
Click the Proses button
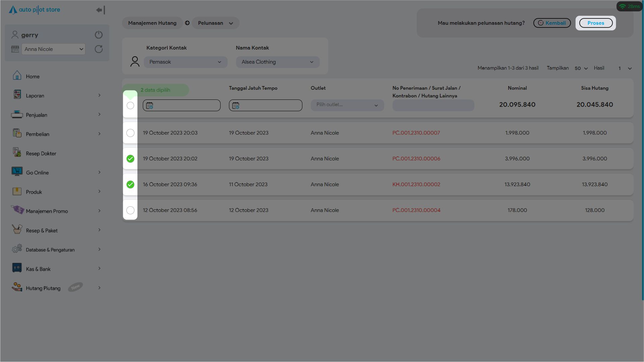click(x=595, y=23)
